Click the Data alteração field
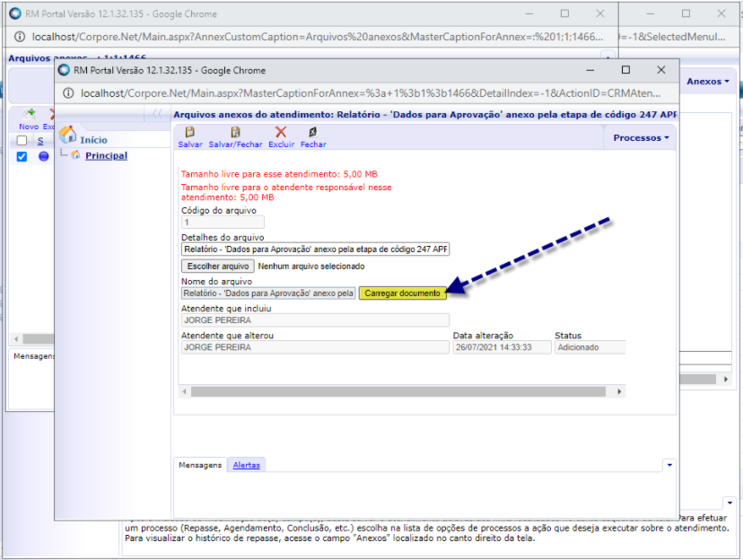This screenshot has width=743, height=560. tap(502, 347)
